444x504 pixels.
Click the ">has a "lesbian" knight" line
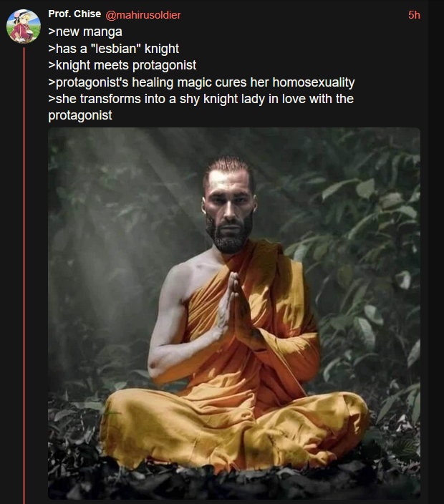[x=113, y=49]
